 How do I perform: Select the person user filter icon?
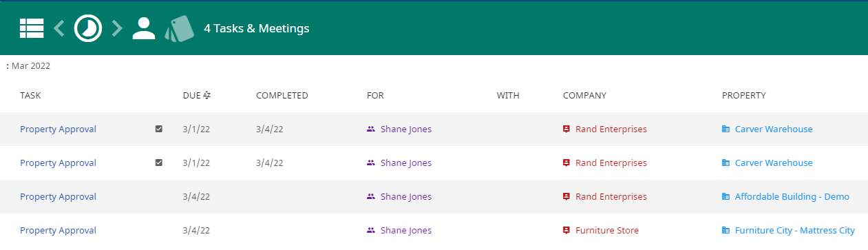pyautogui.click(x=143, y=28)
